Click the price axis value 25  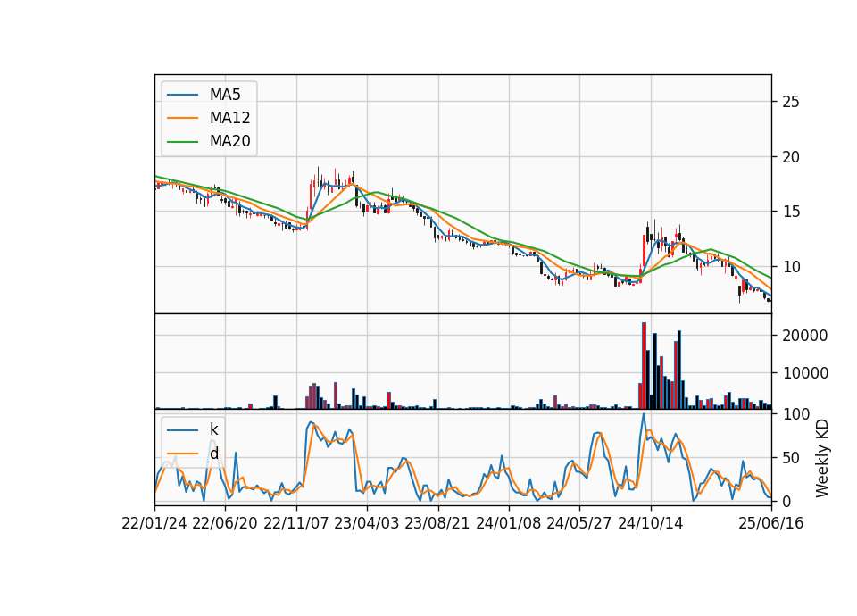[791, 102]
